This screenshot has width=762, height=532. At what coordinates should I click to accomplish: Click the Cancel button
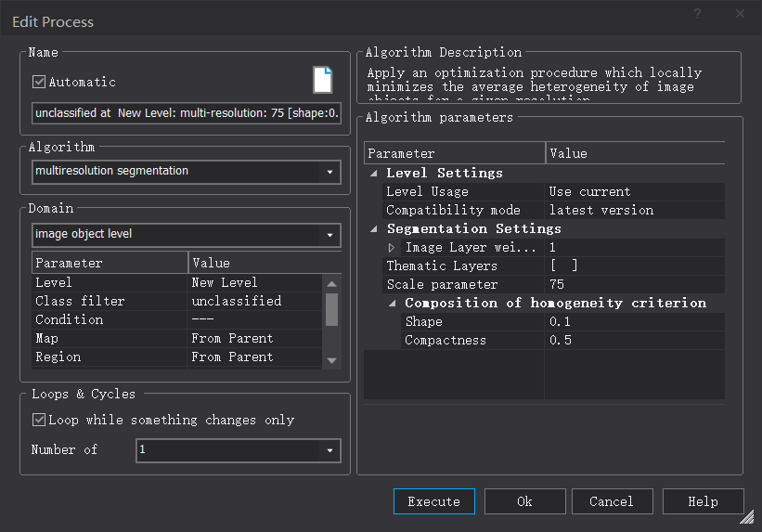point(611,501)
